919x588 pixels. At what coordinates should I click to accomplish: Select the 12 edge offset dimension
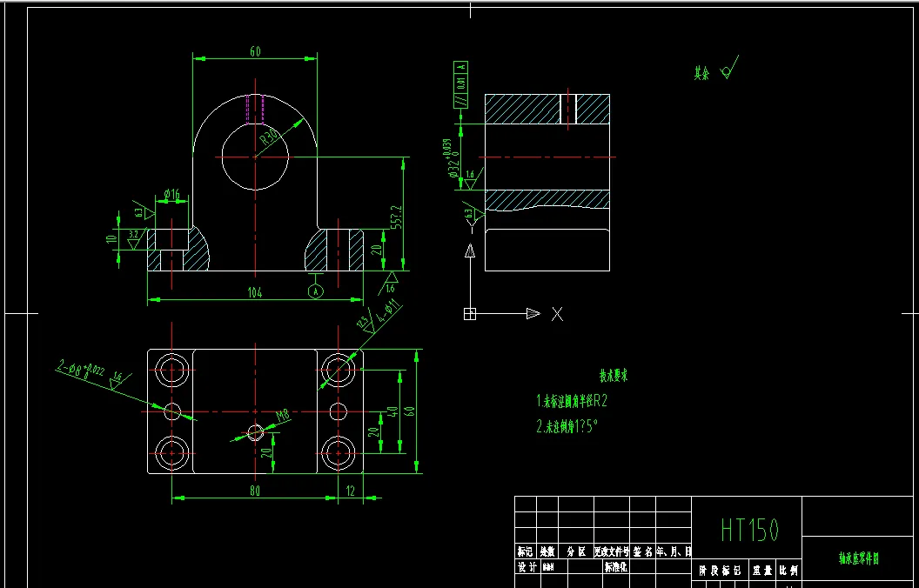pyautogui.click(x=351, y=491)
